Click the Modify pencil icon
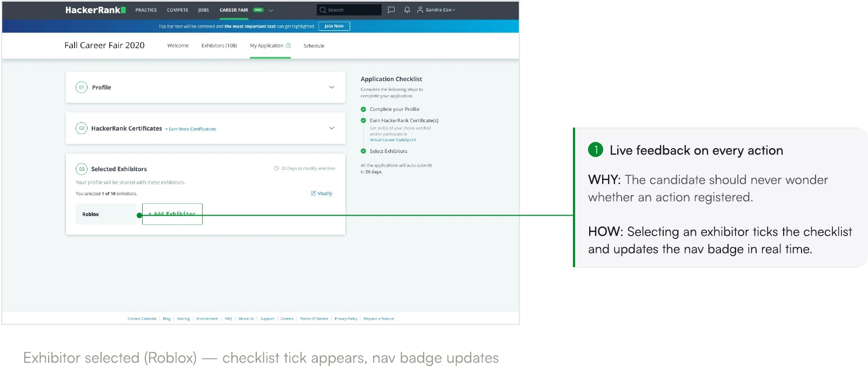Viewport: 868px width, 372px height. [x=313, y=193]
